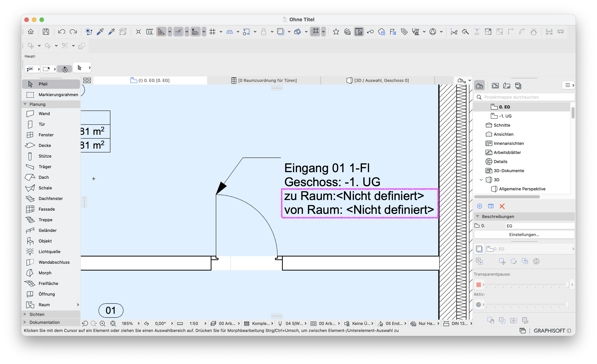Click the Einstellungen... button

tap(524, 235)
